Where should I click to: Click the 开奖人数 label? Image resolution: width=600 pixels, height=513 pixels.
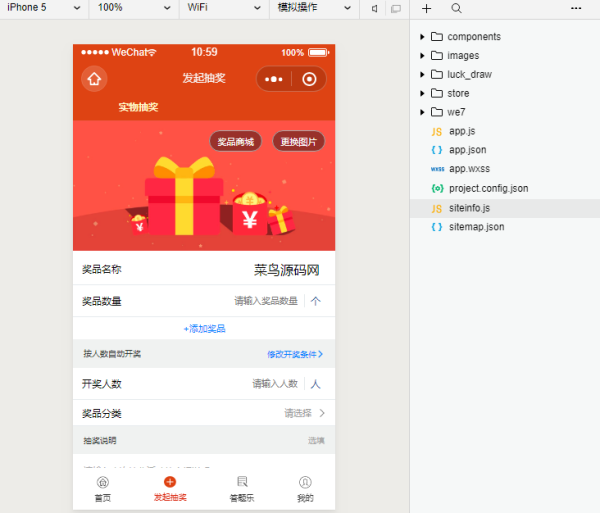pyautogui.click(x=101, y=384)
